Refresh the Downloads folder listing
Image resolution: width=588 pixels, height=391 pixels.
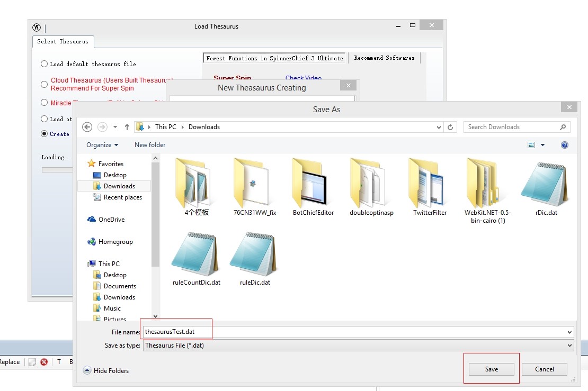pyautogui.click(x=450, y=127)
